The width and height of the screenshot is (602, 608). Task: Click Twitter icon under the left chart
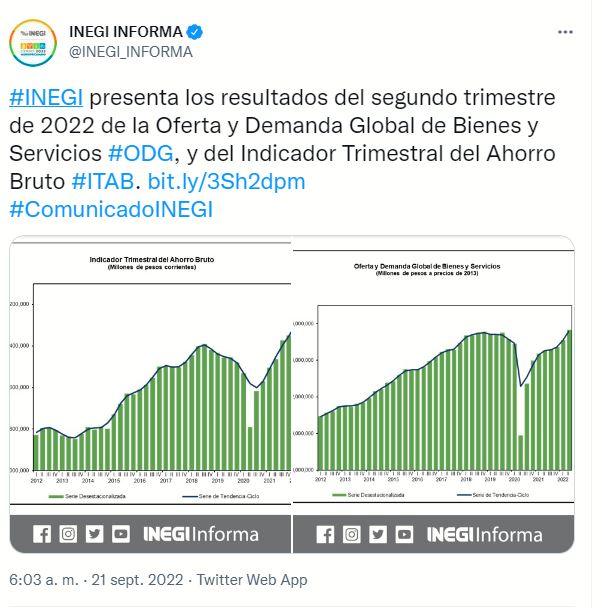coord(94,534)
